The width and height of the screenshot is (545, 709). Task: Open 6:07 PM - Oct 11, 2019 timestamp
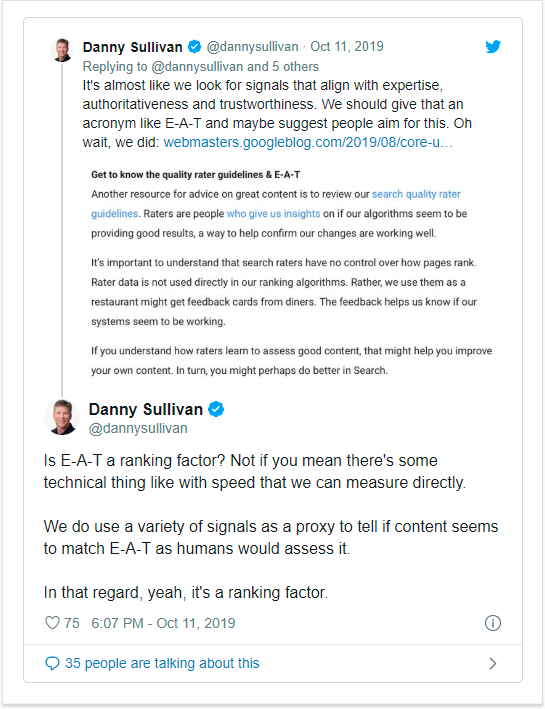pos(163,623)
